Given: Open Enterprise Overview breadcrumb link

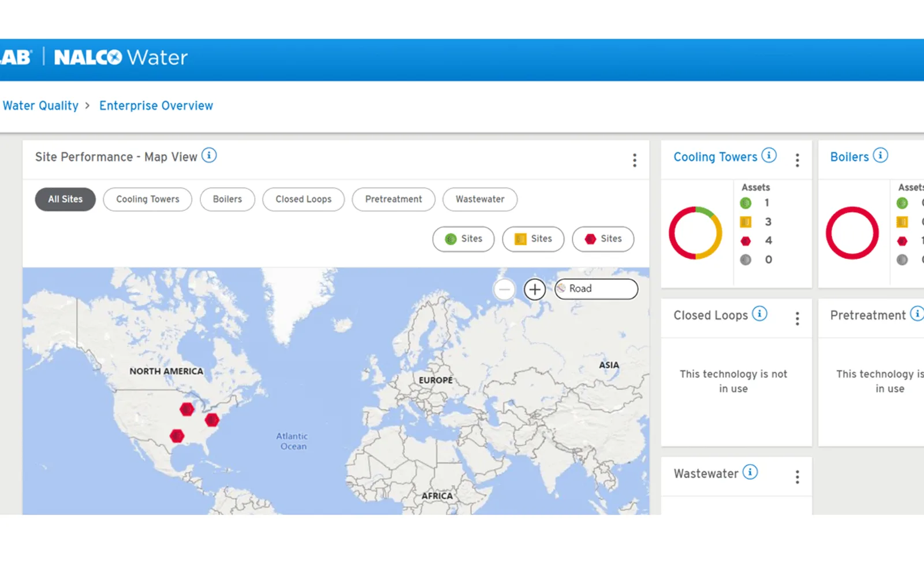Looking at the screenshot, I should pos(156,106).
